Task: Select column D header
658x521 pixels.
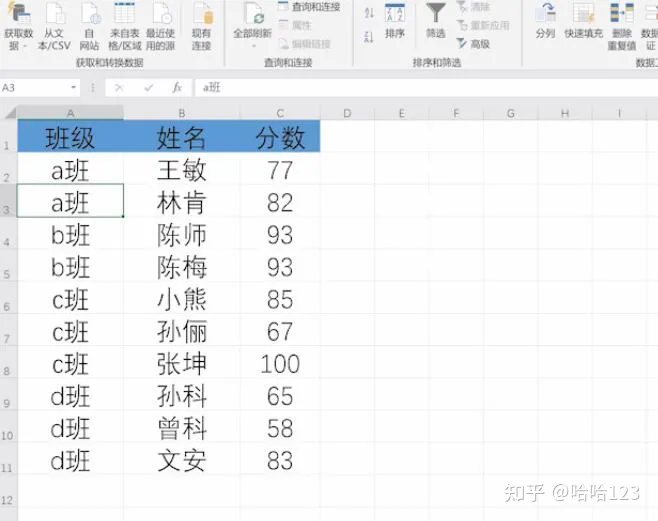Action: pos(347,113)
